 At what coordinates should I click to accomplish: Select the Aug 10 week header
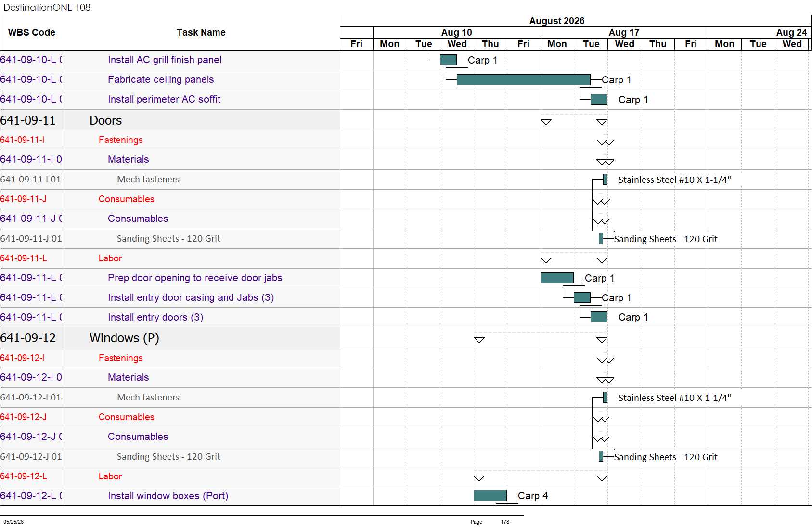tap(456, 32)
